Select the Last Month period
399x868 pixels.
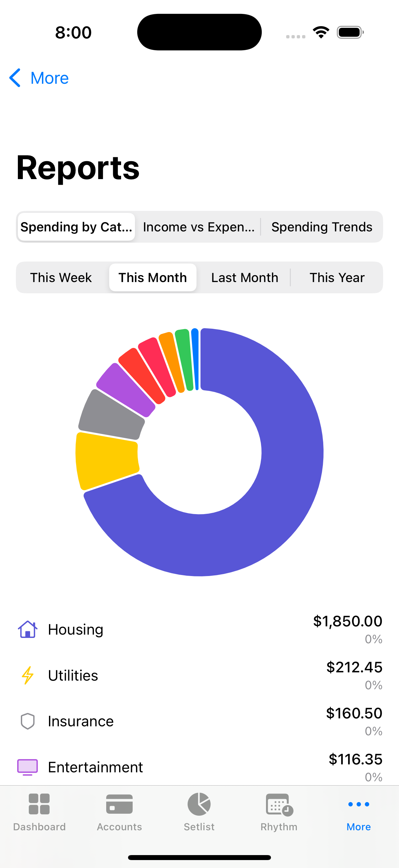click(245, 278)
